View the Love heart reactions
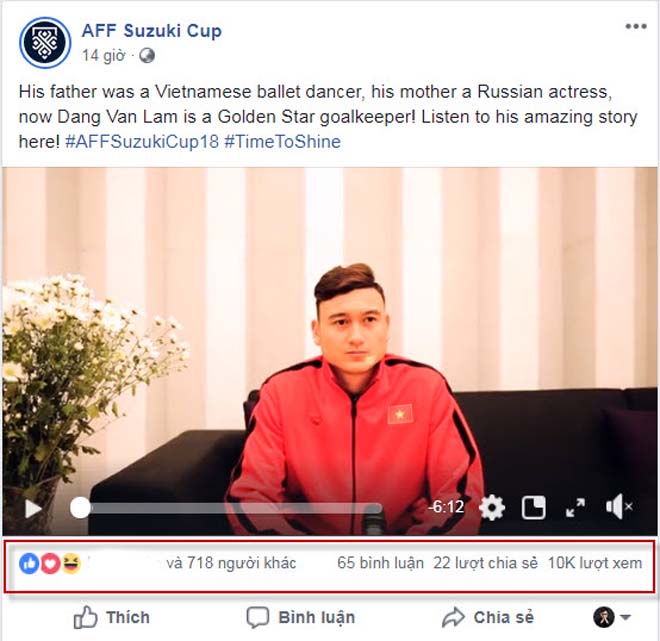Screen dimensions: 660x641 pos(50,563)
